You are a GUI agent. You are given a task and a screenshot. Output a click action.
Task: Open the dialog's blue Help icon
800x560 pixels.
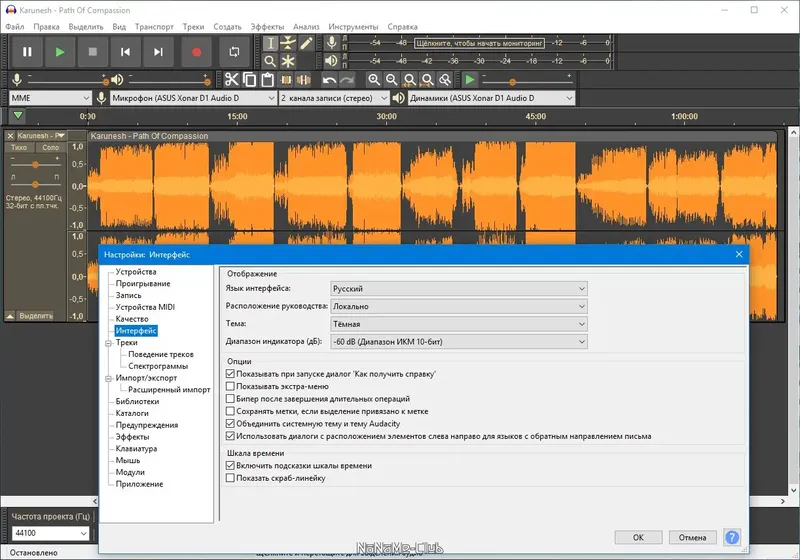[732, 537]
